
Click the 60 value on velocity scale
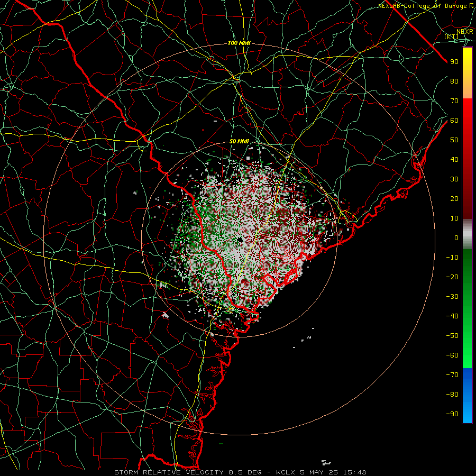click(x=454, y=121)
